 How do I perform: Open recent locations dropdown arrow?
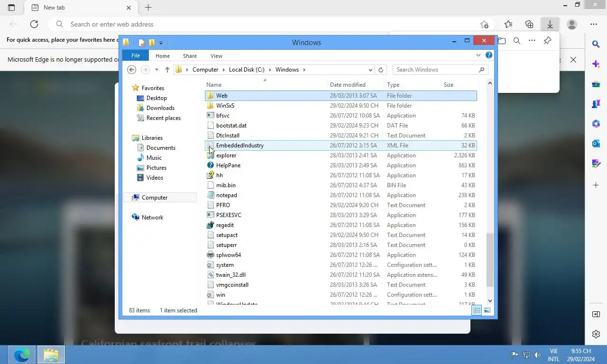[x=156, y=70]
